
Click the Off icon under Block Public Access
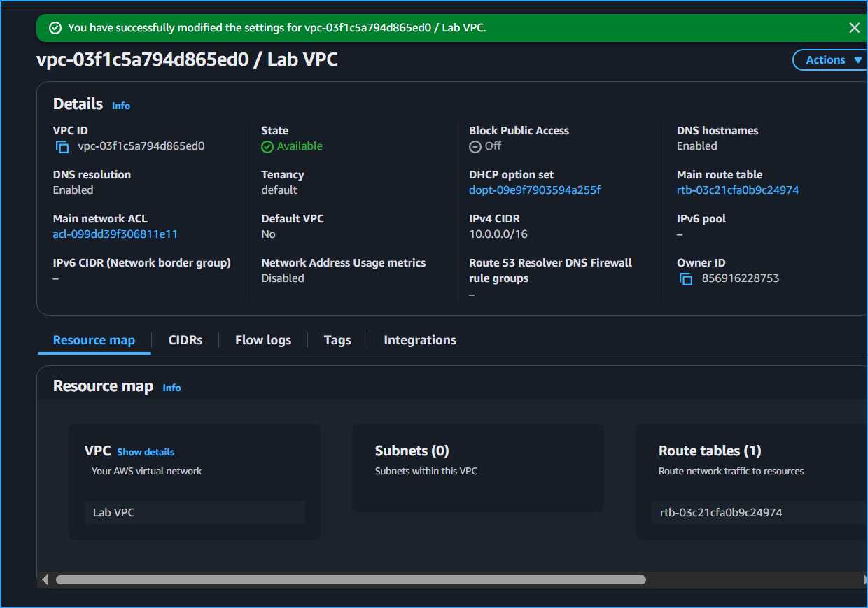(x=475, y=146)
